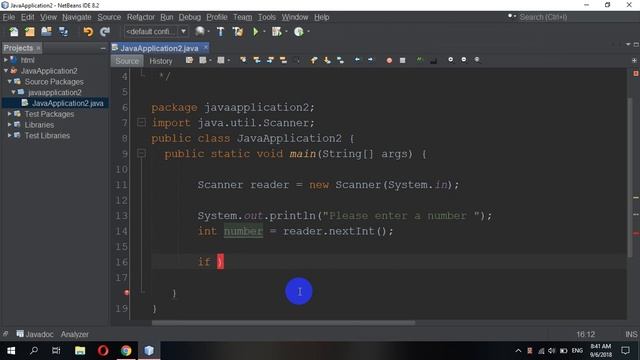Screen dimensions: 640x360
Task: Open the Debug Project dropdown arrow
Action: (286, 31)
